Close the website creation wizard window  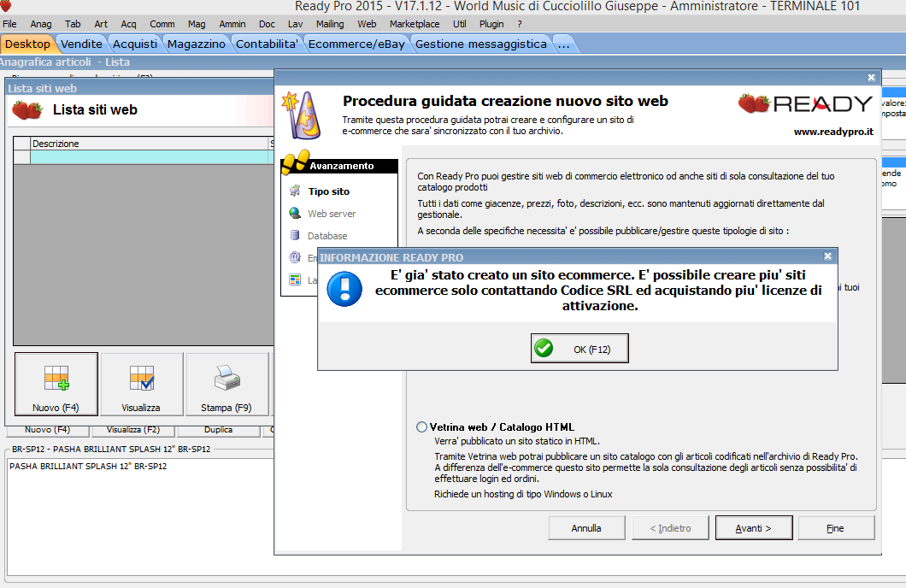[871, 78]
